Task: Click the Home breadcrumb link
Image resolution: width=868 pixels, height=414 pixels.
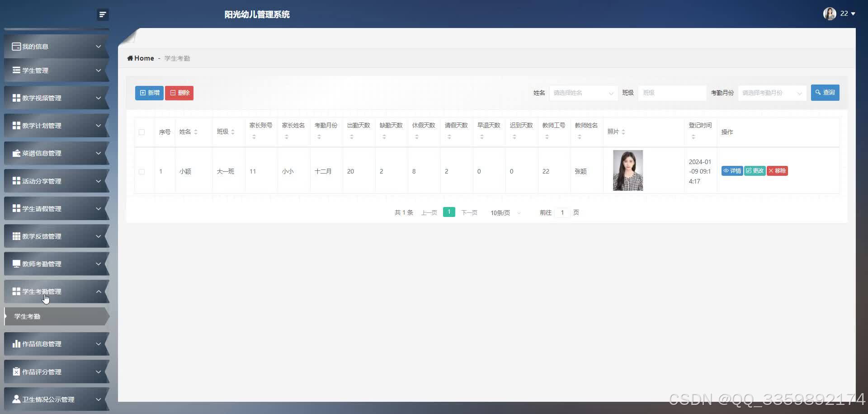Action: 141,58
